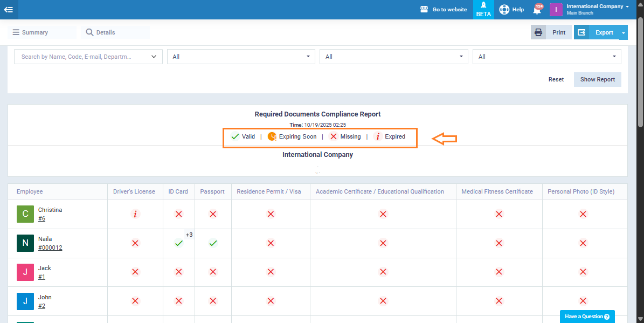The height and width of the screenshot is (323, 644).
Task: Click the +3 badge on Naila's ID Card
Action: click(189, 235)
